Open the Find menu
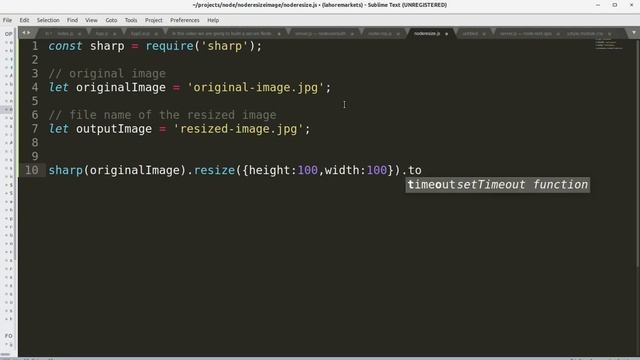640x360 pixels. [x=72, y=20]
